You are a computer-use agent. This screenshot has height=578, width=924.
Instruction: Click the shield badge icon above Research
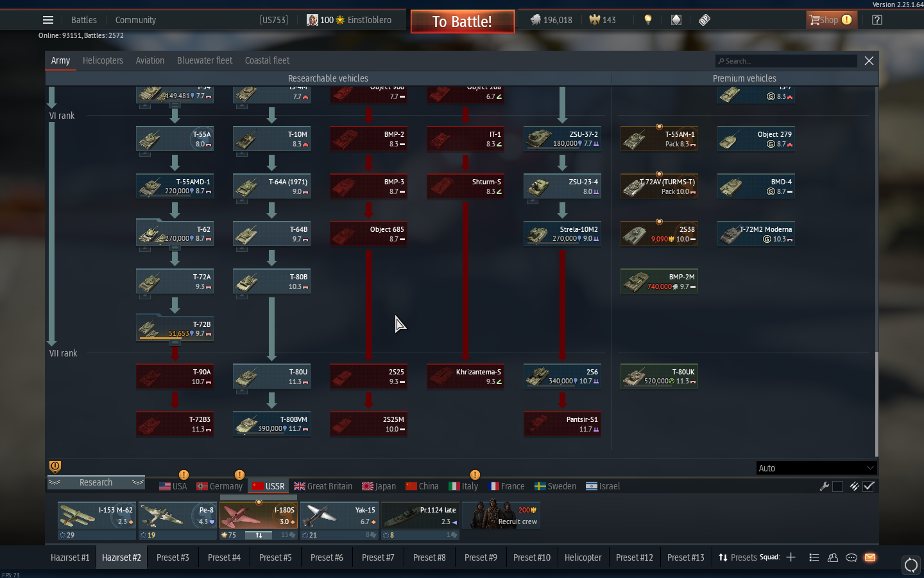click(55, 466)
